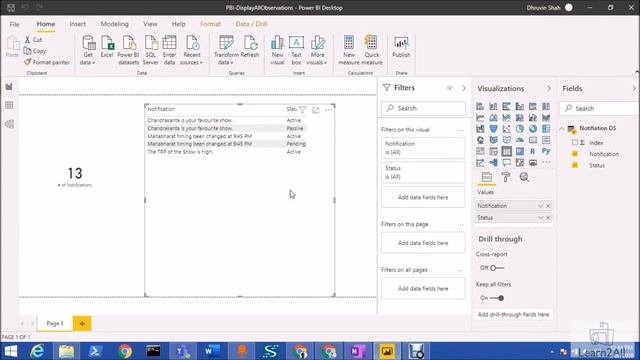
Task: Open Get data dropdown
Action: coord(88,51)
